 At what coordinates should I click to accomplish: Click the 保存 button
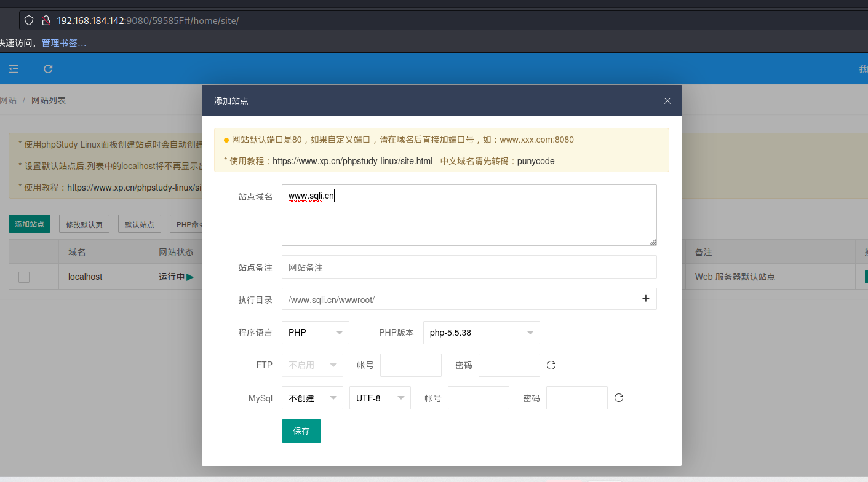(x=301, y=431)
